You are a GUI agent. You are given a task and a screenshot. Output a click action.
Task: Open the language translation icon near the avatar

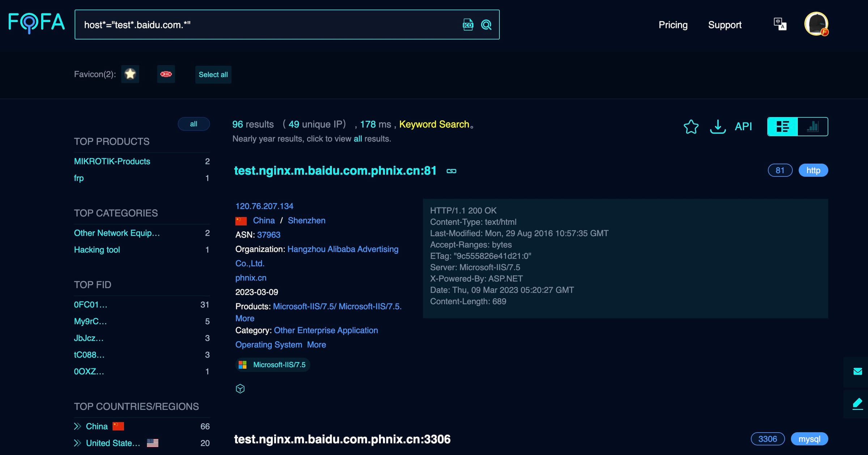click(779, 24)
